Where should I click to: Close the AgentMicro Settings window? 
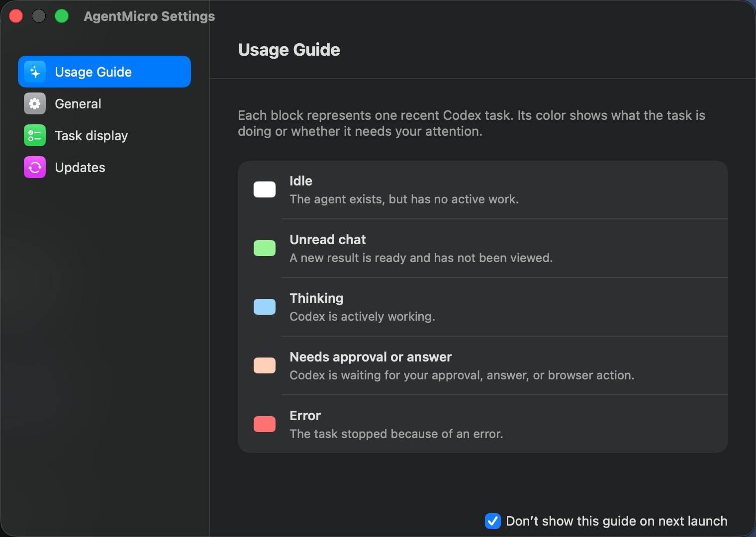16,16
